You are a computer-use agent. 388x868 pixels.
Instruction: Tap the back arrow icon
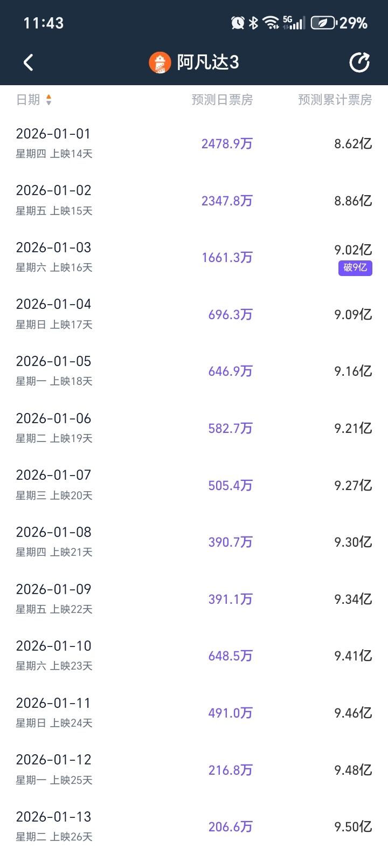(29, 63)
